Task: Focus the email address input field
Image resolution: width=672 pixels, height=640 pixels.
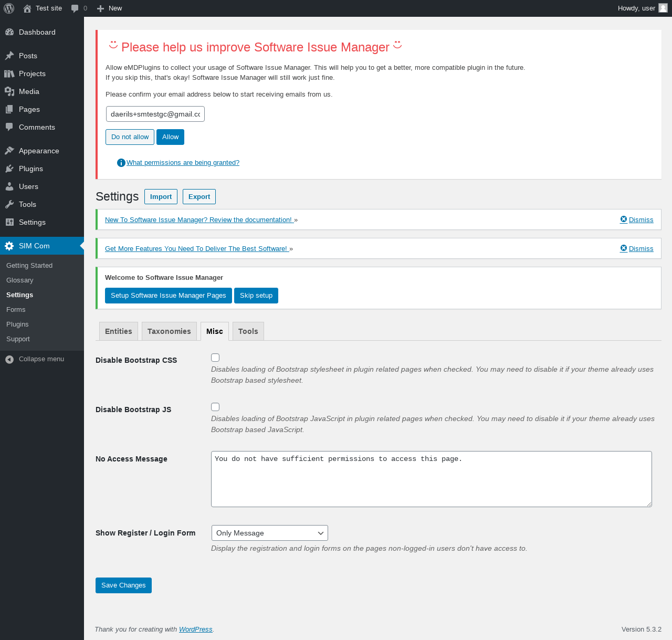Action: pyautogui.click(x=155, y=114)
